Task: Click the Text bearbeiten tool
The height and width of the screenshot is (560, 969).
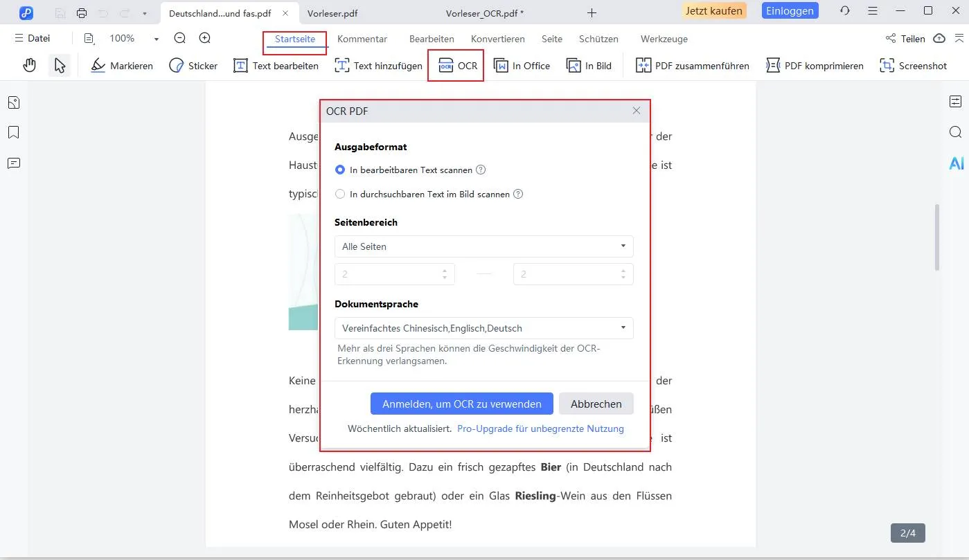Action: pyautogui.click(x=276, y=66)
